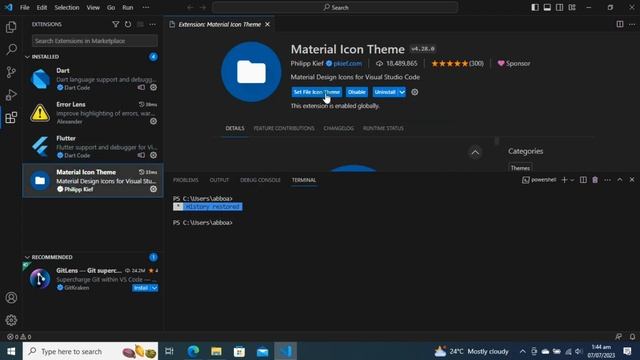640x360 pixels.
Task: Open the Selection menu
Action: (67, 7)
